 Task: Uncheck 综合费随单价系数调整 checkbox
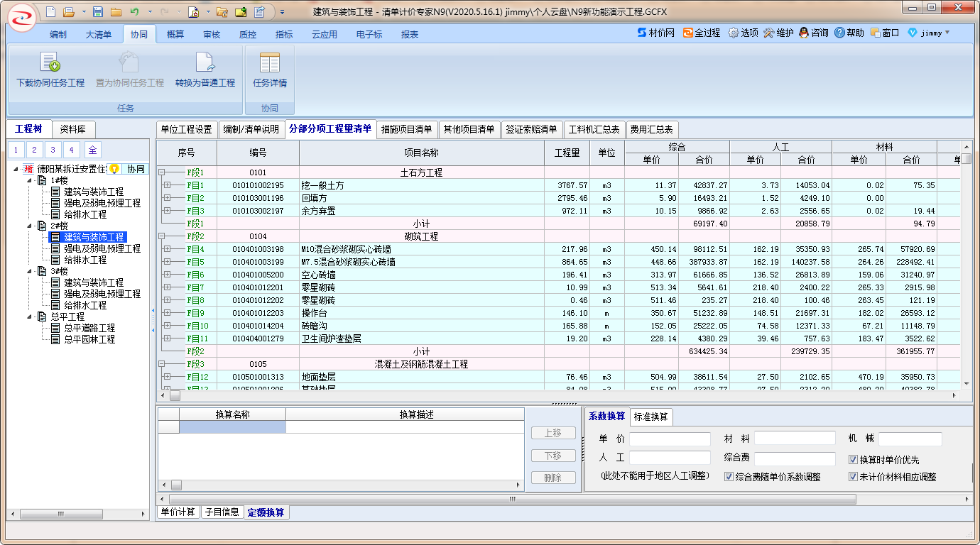(x=729, y=477)
